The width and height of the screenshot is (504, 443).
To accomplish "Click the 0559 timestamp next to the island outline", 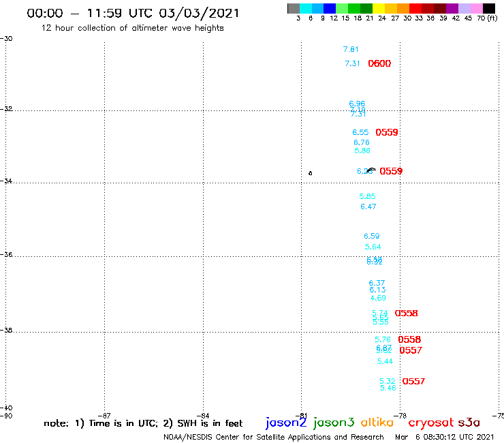I will [391, 171].
